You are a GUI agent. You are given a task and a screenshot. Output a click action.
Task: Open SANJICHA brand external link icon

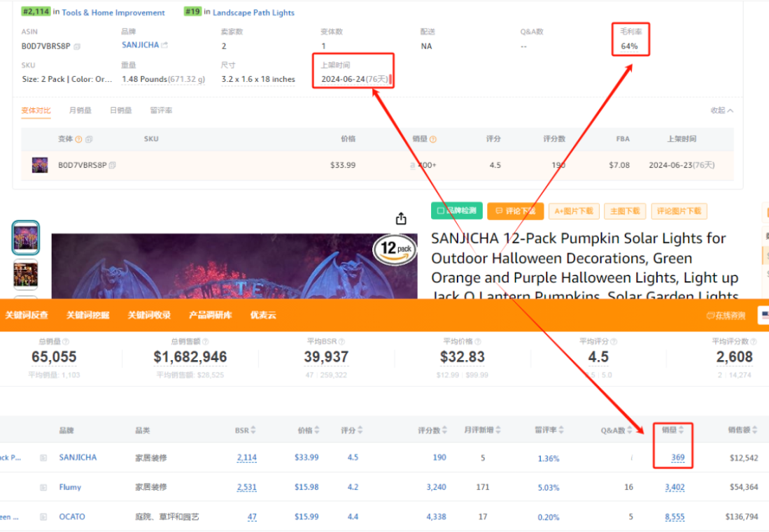(165, 45)
